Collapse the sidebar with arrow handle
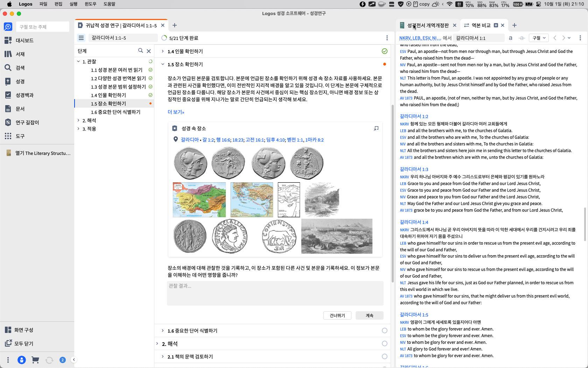Viewport: 588px width, 368px height. tap(73, 360)
